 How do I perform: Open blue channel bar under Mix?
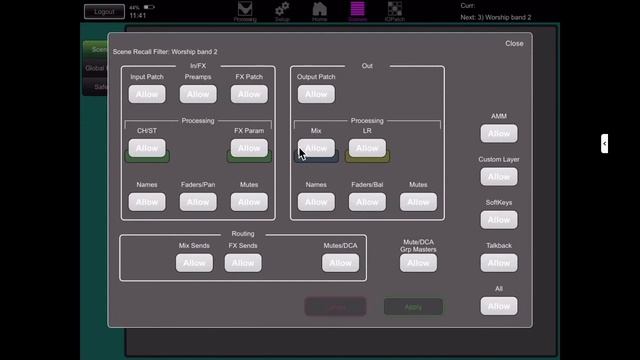click(x=316, y=160)
